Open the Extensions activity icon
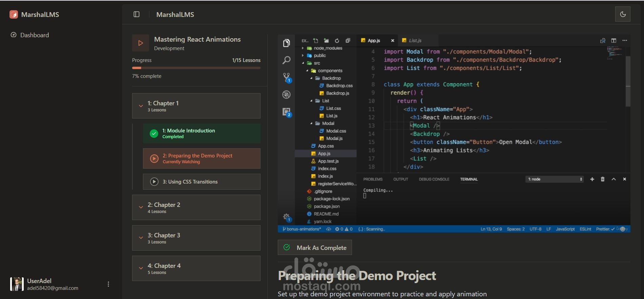Screen dimensions: 644x299 pos(287,112)
